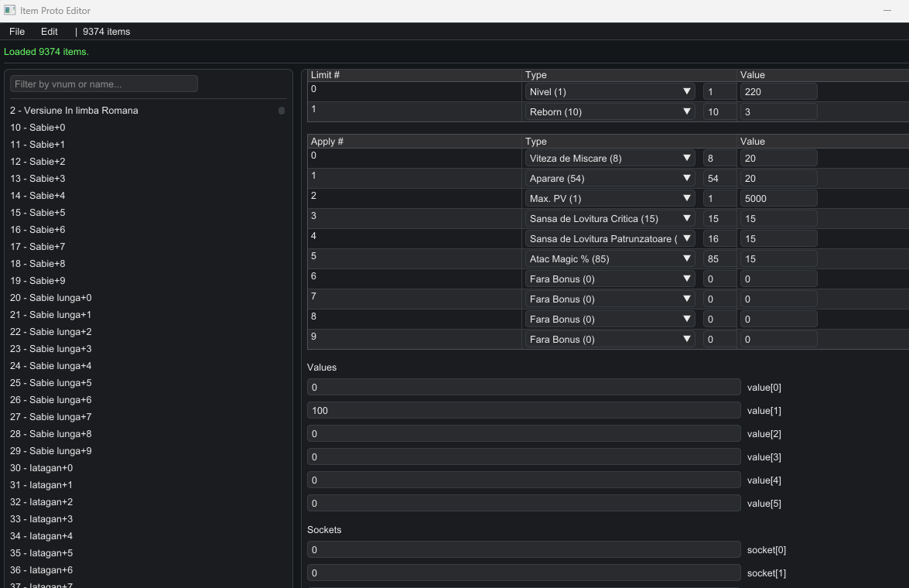909x588 pixels.
Task: Click the value[4] input field
Action: [x=524, y=480]
